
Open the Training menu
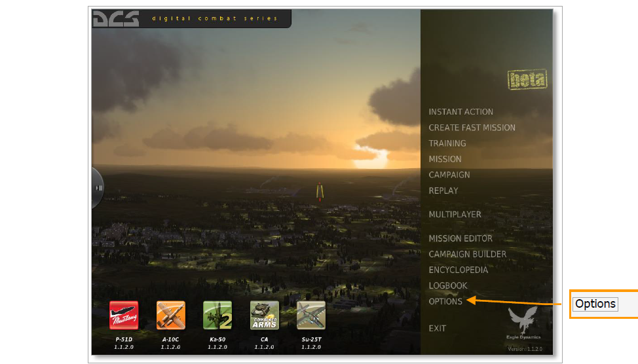coord(447,143)
